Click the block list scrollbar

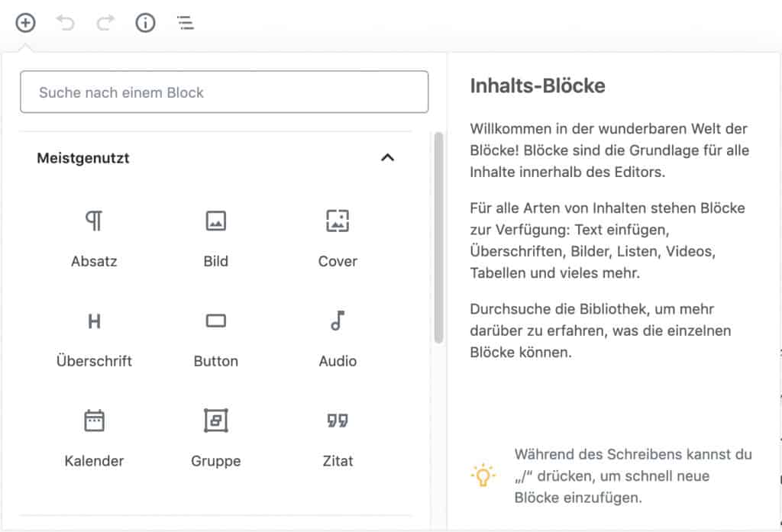438,238
